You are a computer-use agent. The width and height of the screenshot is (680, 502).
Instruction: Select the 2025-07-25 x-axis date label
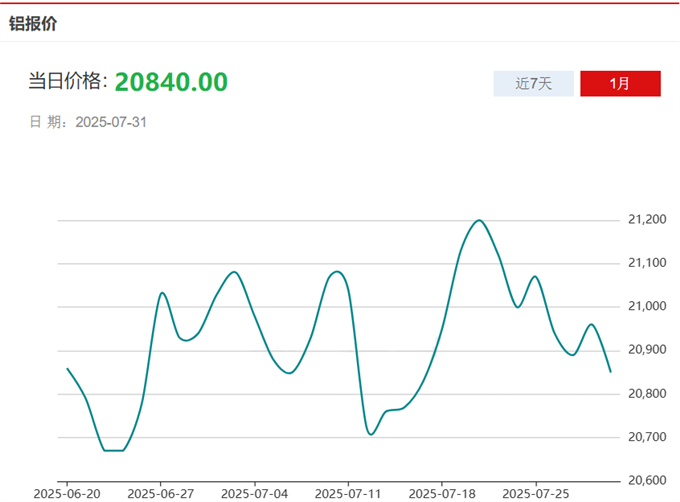[535, 494]
